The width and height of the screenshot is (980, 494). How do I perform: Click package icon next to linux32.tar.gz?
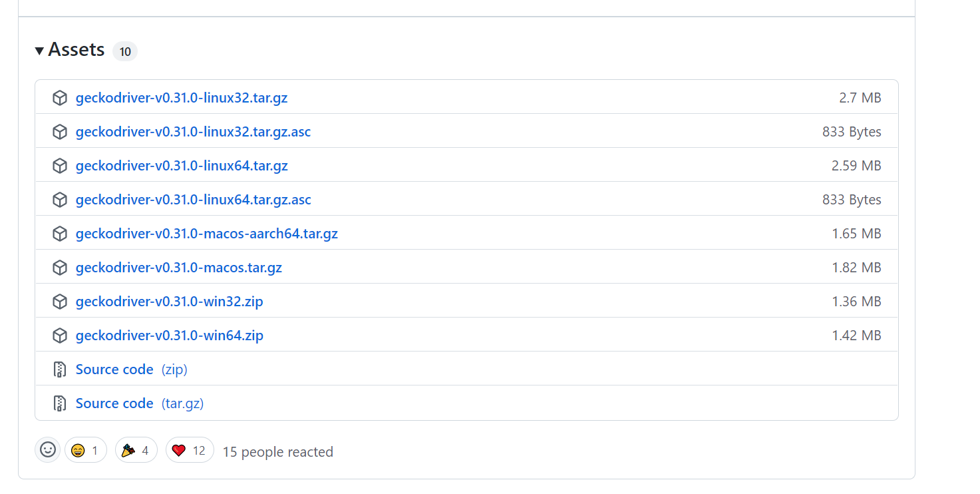pyautogui.click(x=60, y=98)
